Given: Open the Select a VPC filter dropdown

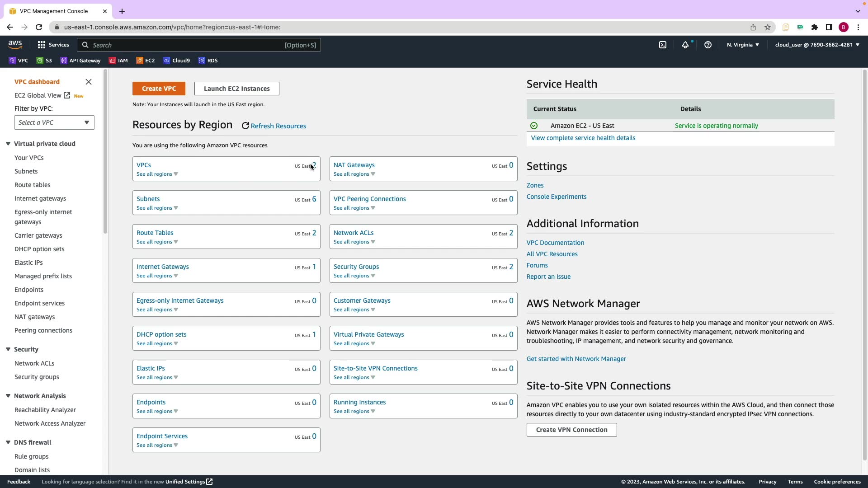Looking at the screenshot, I should coord(54,122).
